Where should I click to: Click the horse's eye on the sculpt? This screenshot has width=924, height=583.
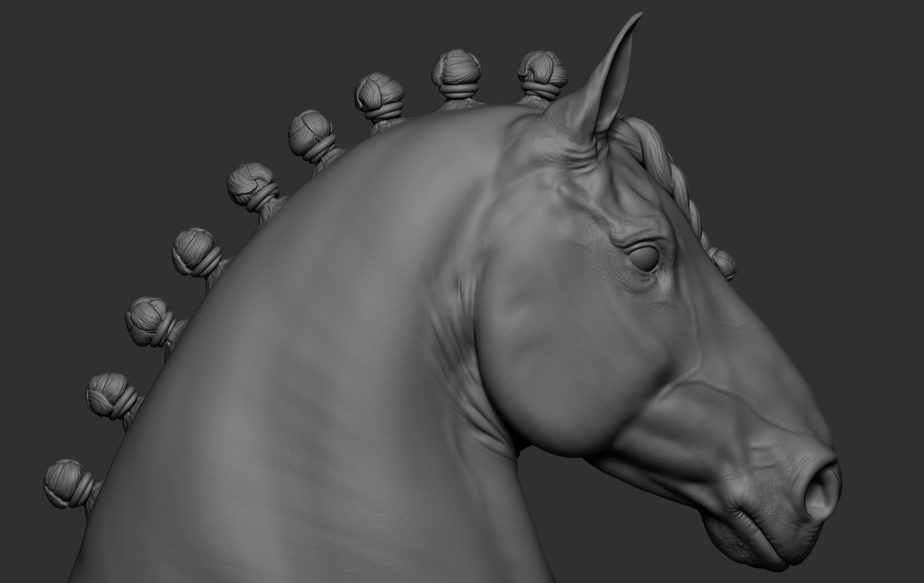coord(644,258)
